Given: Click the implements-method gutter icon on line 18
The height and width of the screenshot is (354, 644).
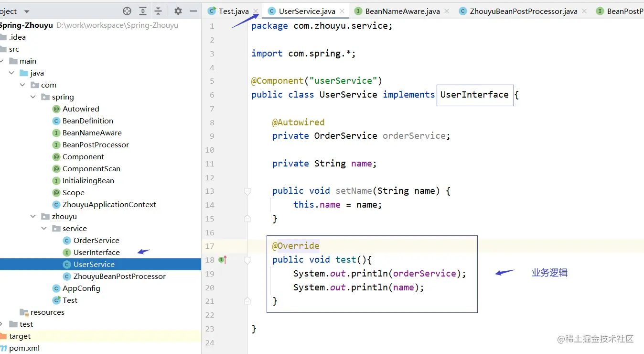Looking at the screenshot, I should 222,260.
